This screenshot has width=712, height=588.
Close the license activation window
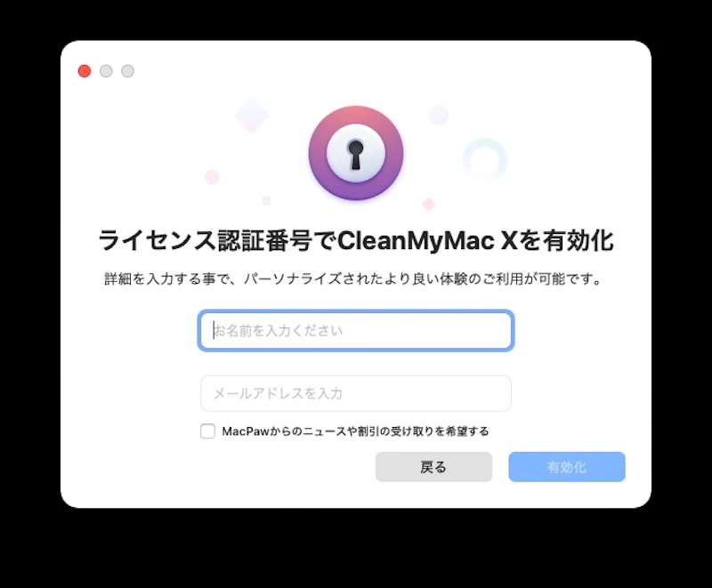point(85,71)
